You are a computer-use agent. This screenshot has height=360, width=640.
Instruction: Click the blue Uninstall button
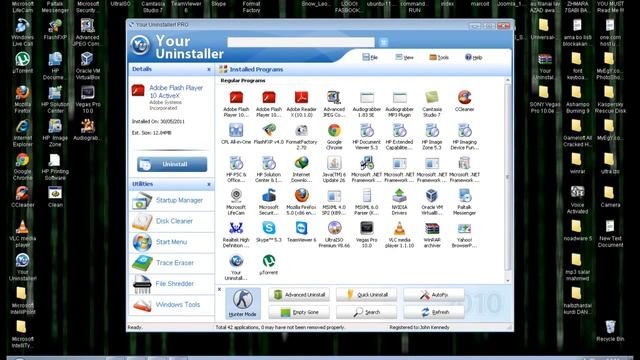(172, 164)
